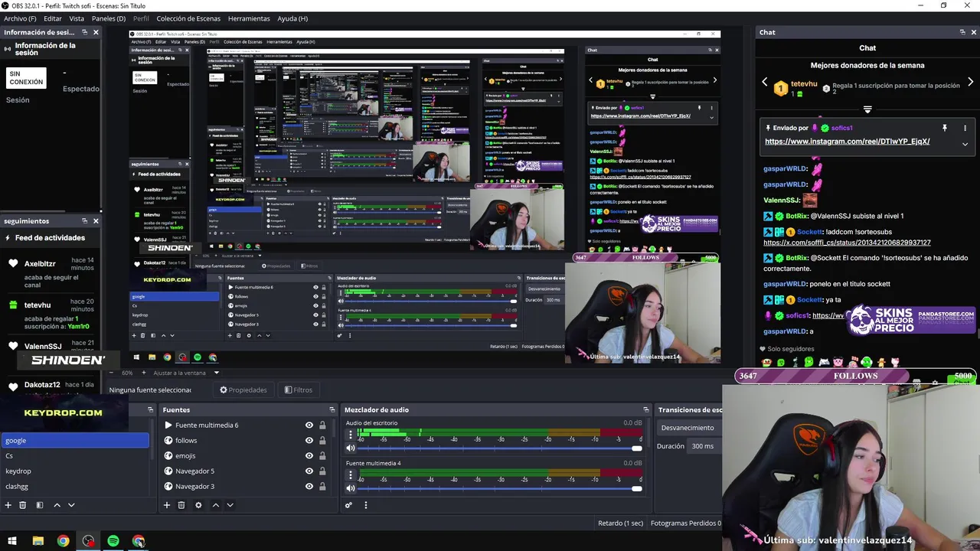Move scene down with the arrow icon

click(71, 505)
